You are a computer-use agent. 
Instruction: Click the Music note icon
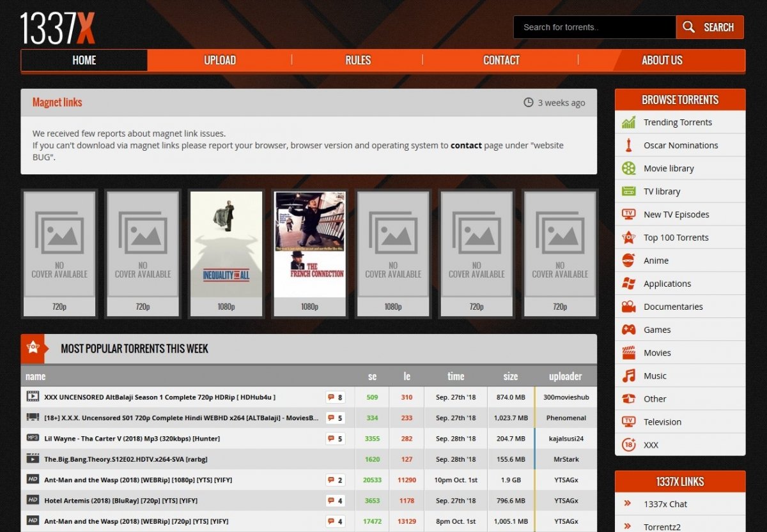coord(629,376)
